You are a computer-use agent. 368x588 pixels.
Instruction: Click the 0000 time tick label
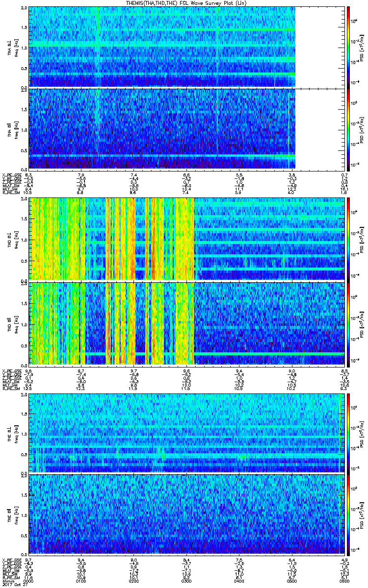[29, 581]
